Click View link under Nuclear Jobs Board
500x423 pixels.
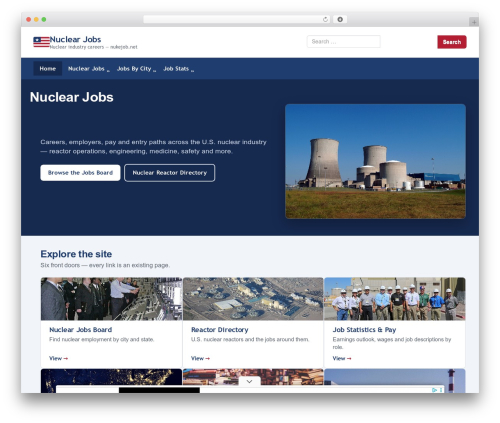tap(59, 358)
